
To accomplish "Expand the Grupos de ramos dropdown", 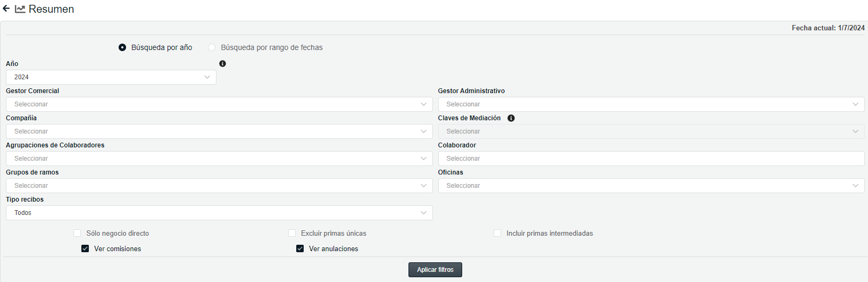I will 219,186.
